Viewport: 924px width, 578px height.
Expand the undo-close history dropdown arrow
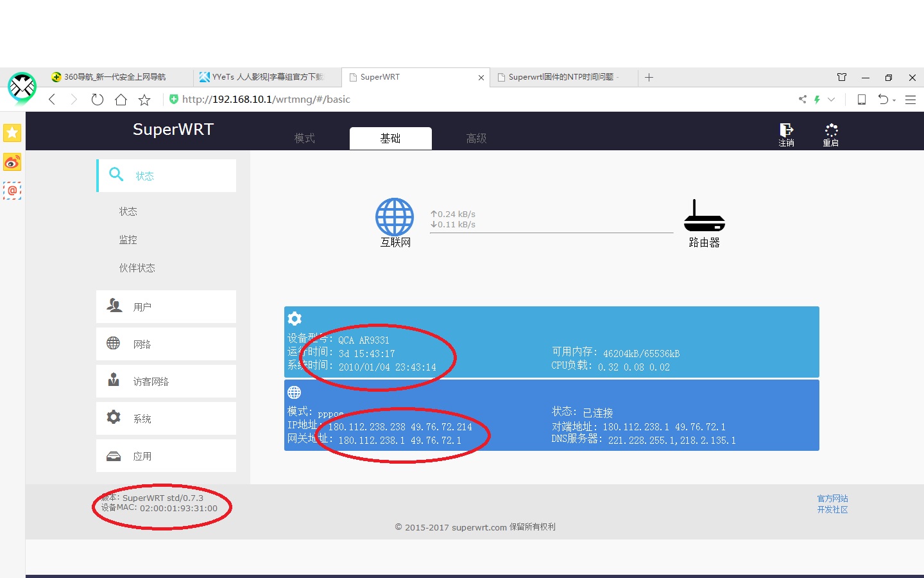894,100
